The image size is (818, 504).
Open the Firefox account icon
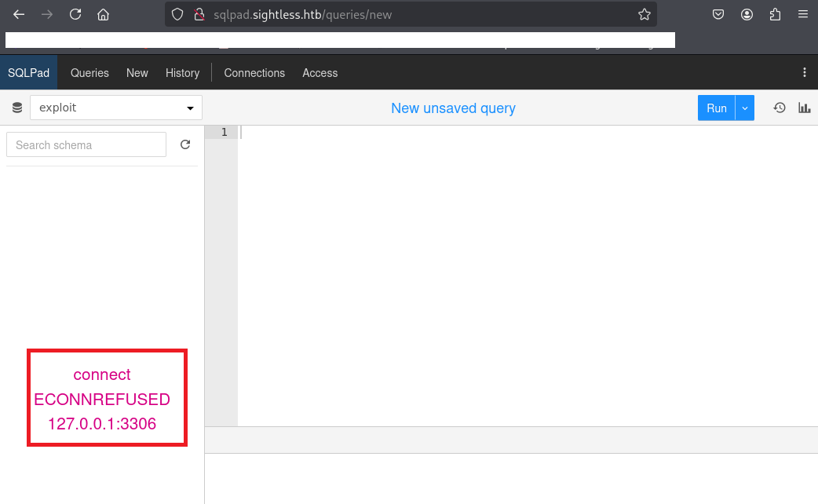click(x=747, y=14)
